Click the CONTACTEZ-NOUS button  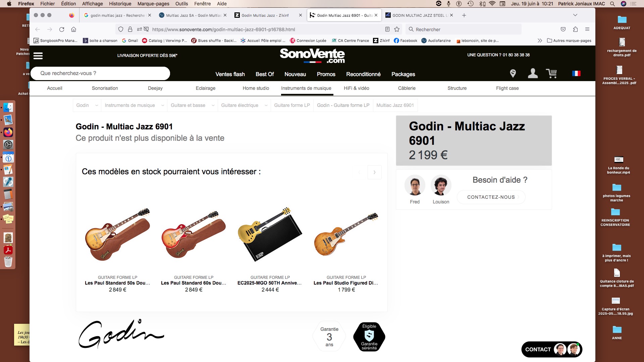tap(491, 197)
